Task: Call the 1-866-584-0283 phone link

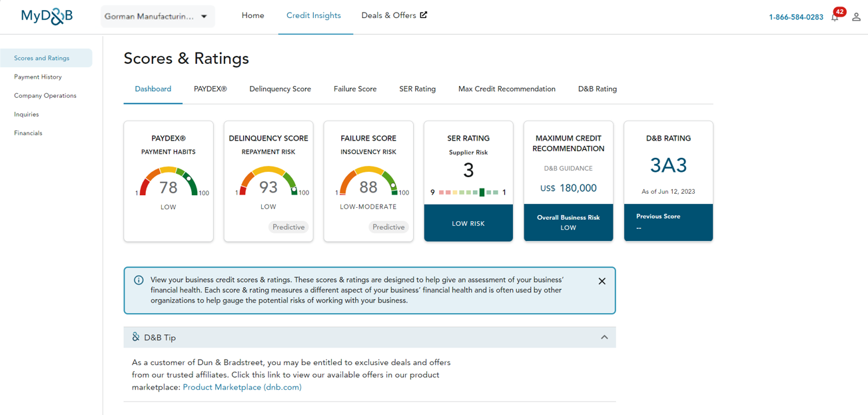Action: click(796, 17)
